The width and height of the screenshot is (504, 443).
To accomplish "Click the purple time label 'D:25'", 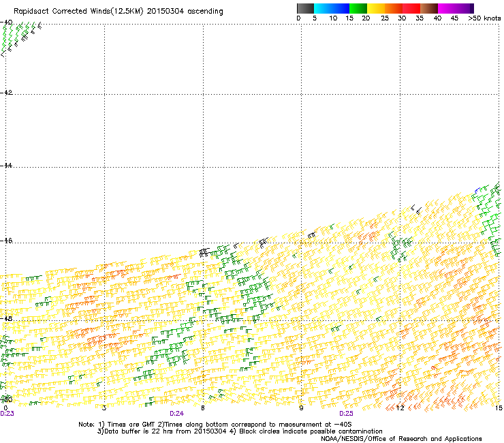I will pyautogui.click(x=346, y=414).
